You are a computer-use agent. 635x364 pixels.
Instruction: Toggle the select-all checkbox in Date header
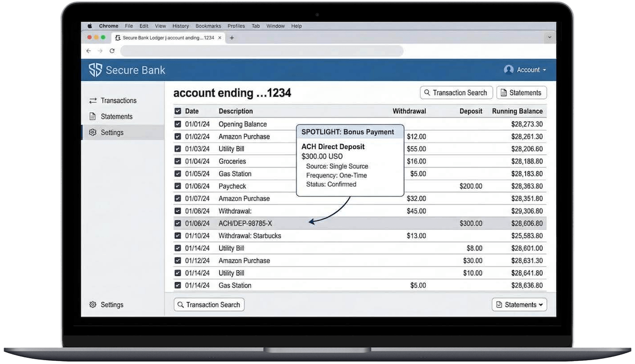pyautogui.click(x=178, y=111)
